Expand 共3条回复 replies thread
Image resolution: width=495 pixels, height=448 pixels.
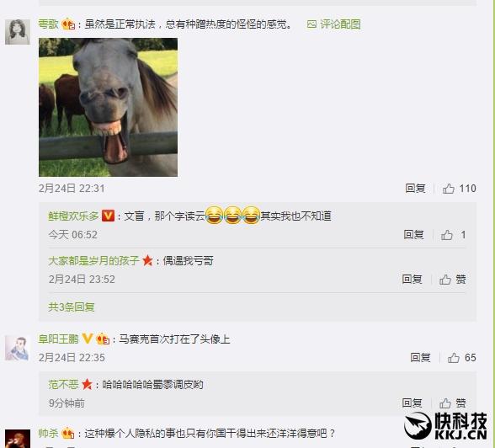72,307
